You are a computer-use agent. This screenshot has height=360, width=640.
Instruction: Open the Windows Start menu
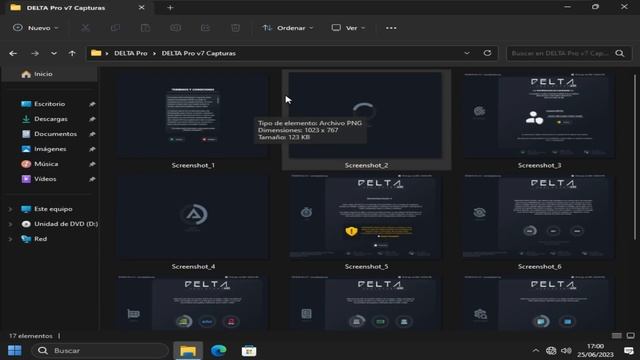coord(15,351)
